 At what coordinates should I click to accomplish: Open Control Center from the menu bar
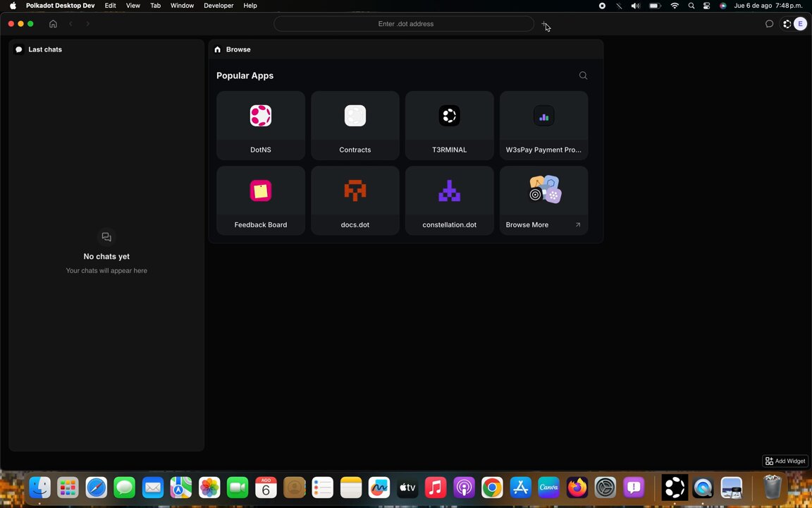point(707,6)
